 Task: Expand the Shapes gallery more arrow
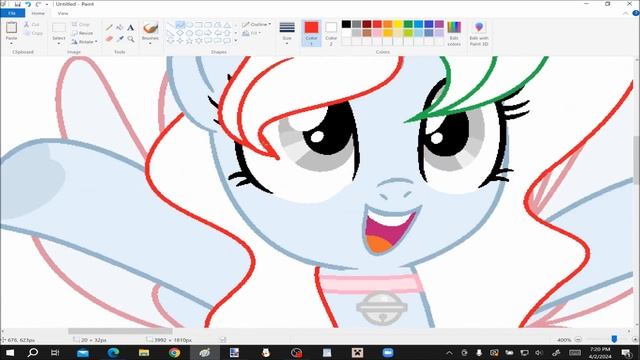(236, 41)
